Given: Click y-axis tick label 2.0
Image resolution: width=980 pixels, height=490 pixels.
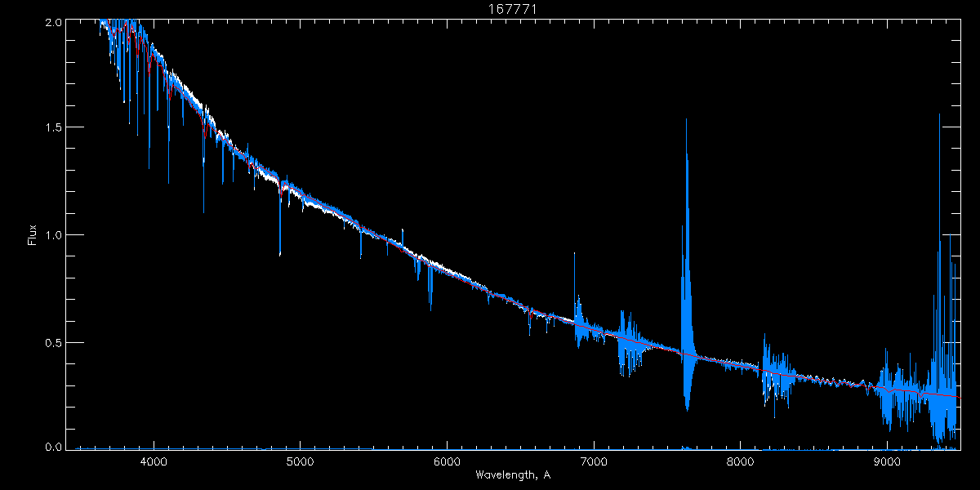Looking at the screenshot, I should coord(53,23).
